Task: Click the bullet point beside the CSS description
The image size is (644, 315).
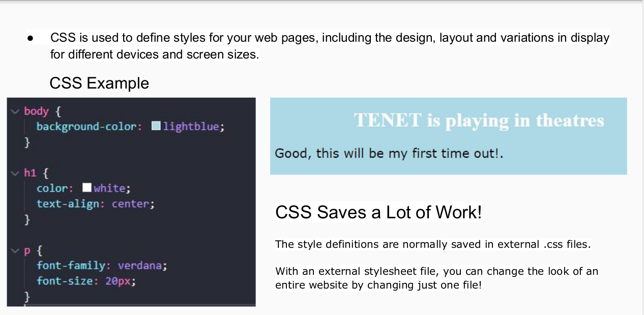Action: click(x=31, y=37)
